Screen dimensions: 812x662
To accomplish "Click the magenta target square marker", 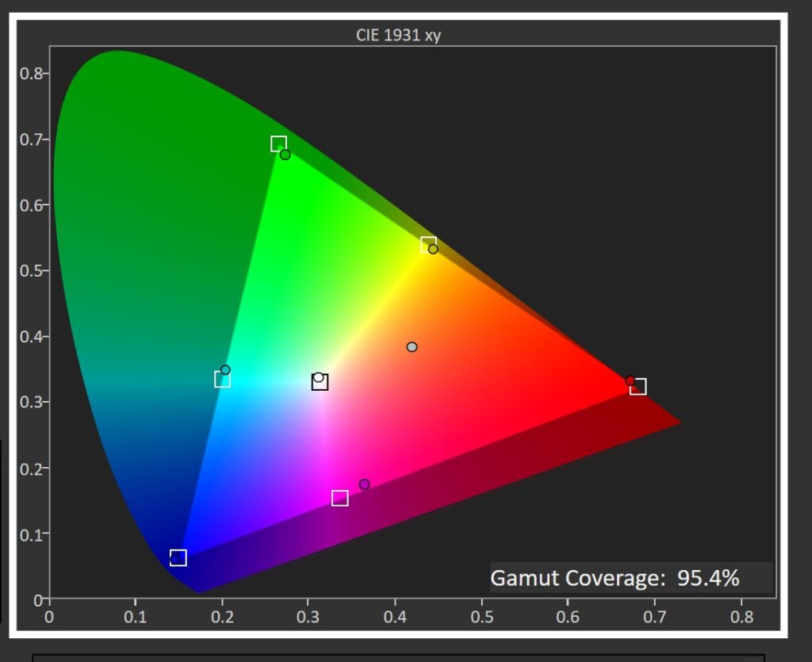I will [x=339, y=498].
